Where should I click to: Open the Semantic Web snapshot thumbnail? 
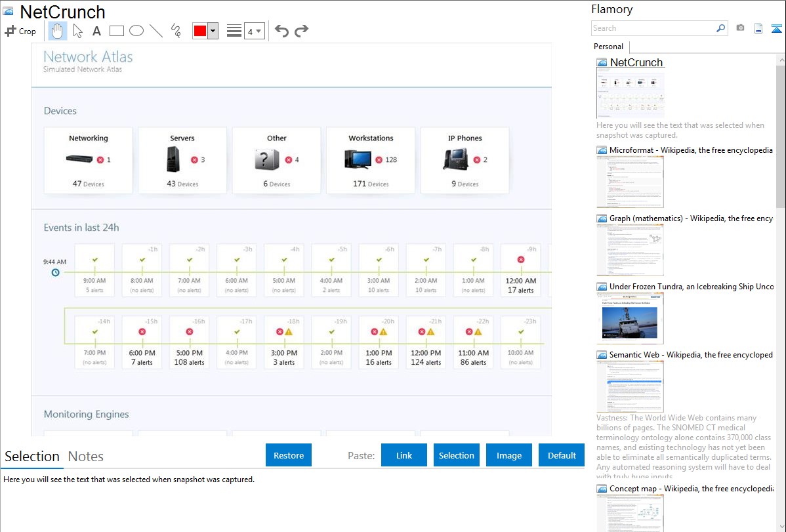tap(630, 386)
